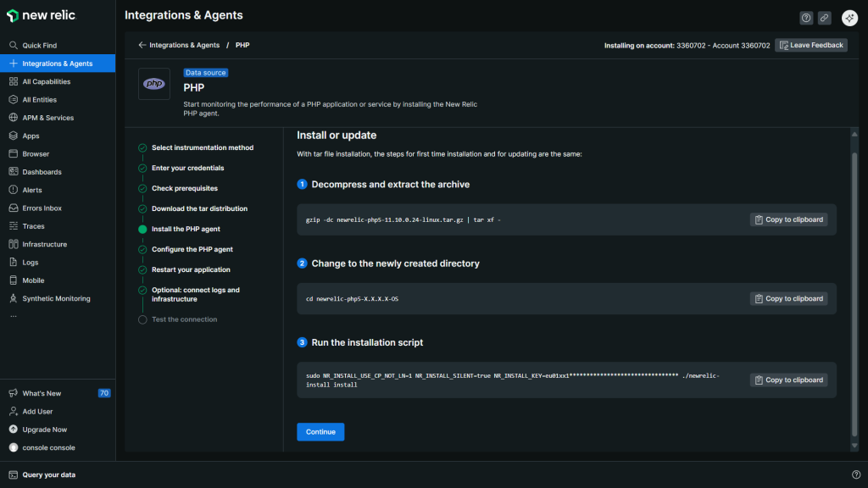
Task: Expand the sidebar's more items ellipsis
Action: point(13,315)
